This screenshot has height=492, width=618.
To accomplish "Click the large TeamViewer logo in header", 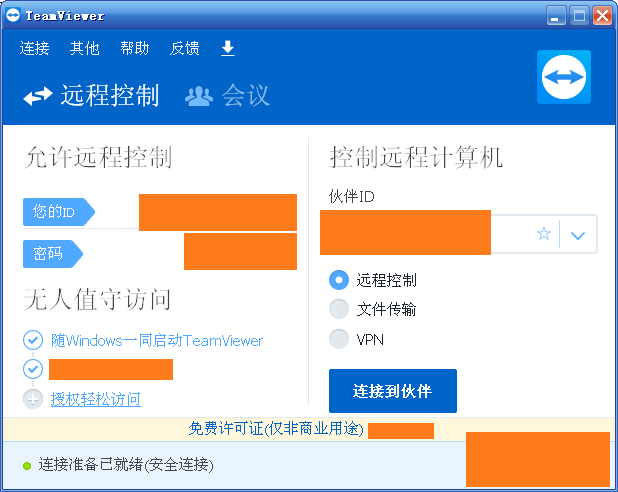I will [564, 77].
